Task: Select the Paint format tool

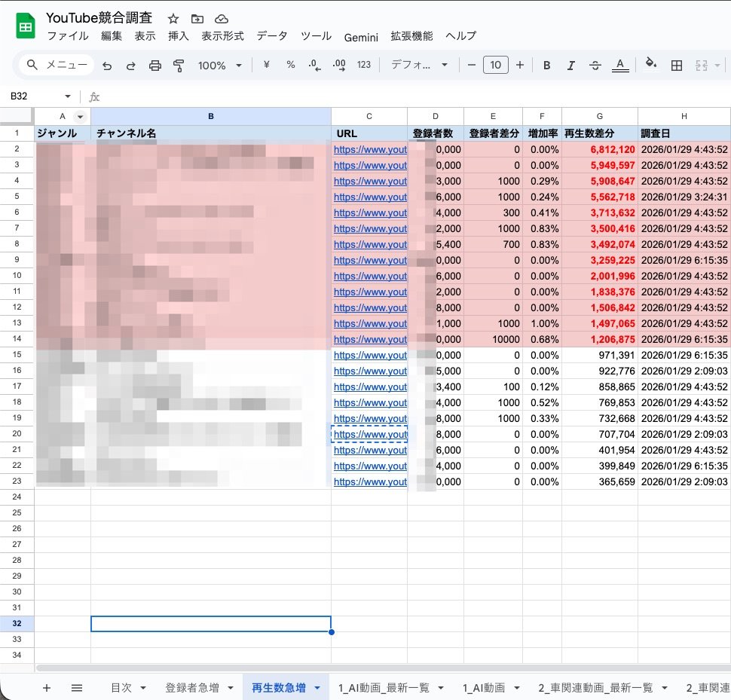Action: [x=179, y=66]
